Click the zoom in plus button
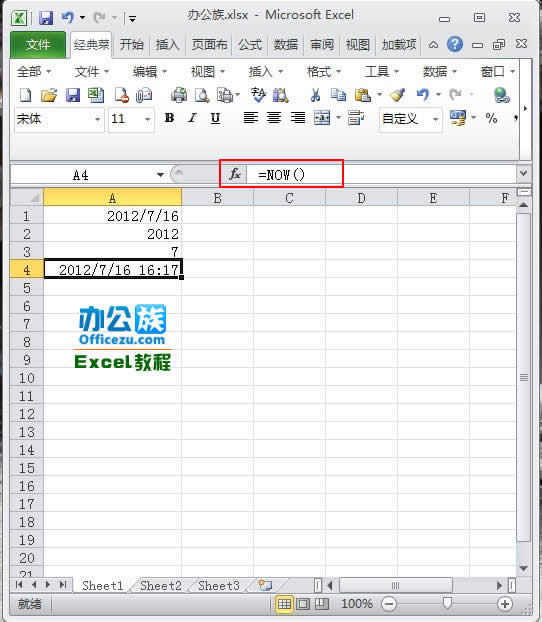 tap(505, 604)
